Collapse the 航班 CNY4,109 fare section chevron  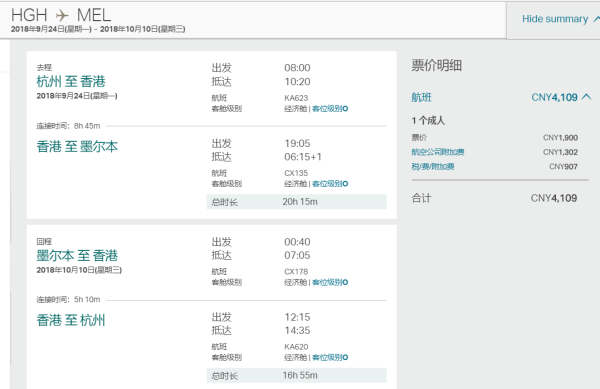pyautogui.click(x=586, y=97)
